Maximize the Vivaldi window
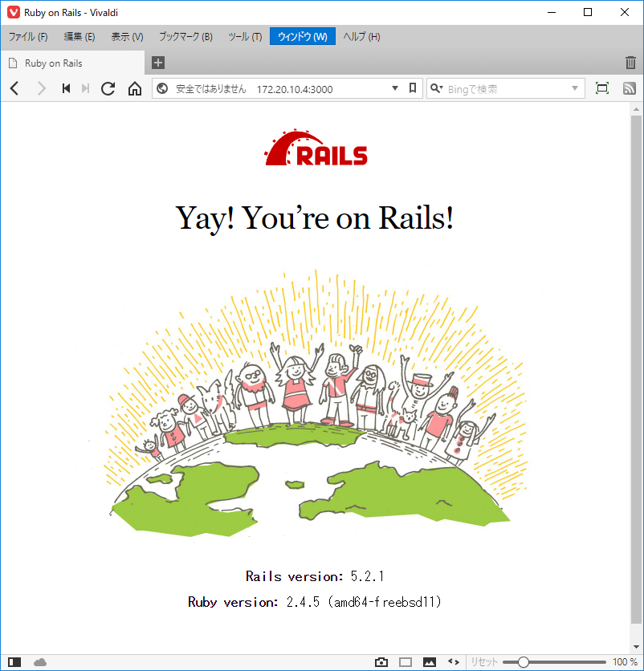 point(588,12)
